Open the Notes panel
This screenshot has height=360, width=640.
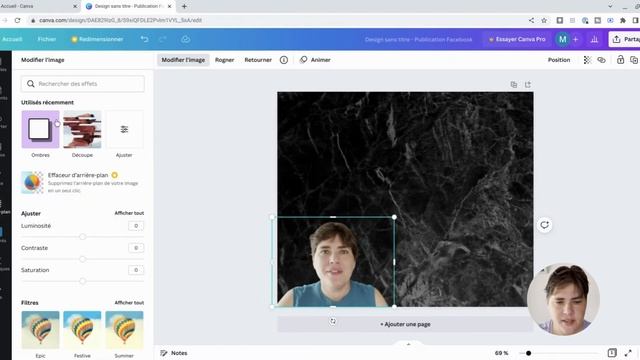[174, 353]
